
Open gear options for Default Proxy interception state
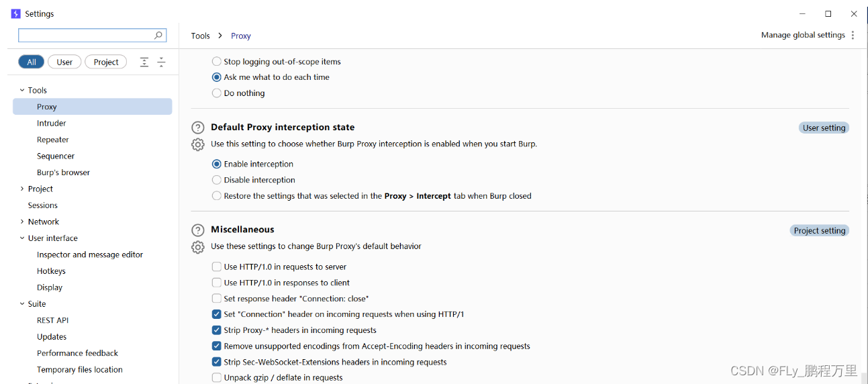(x=198, y=144)
